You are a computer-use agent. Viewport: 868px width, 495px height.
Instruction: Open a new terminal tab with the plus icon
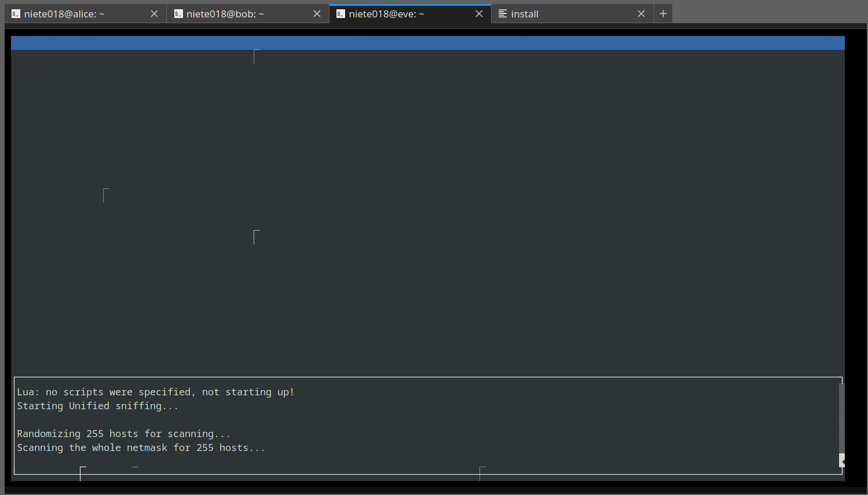coord(663,13)
